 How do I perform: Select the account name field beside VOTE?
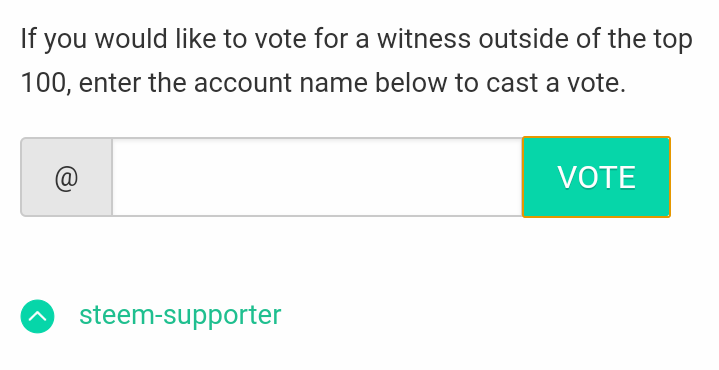[x=317, y=177]
